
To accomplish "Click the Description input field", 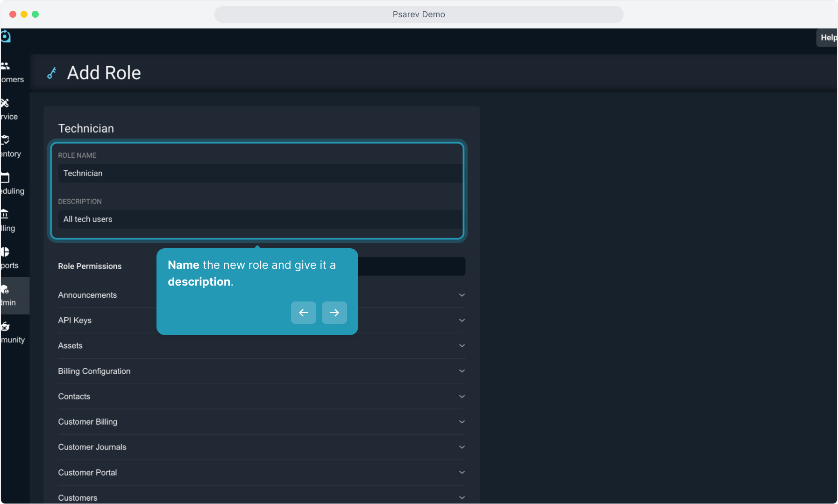I will tap(259, 219).
